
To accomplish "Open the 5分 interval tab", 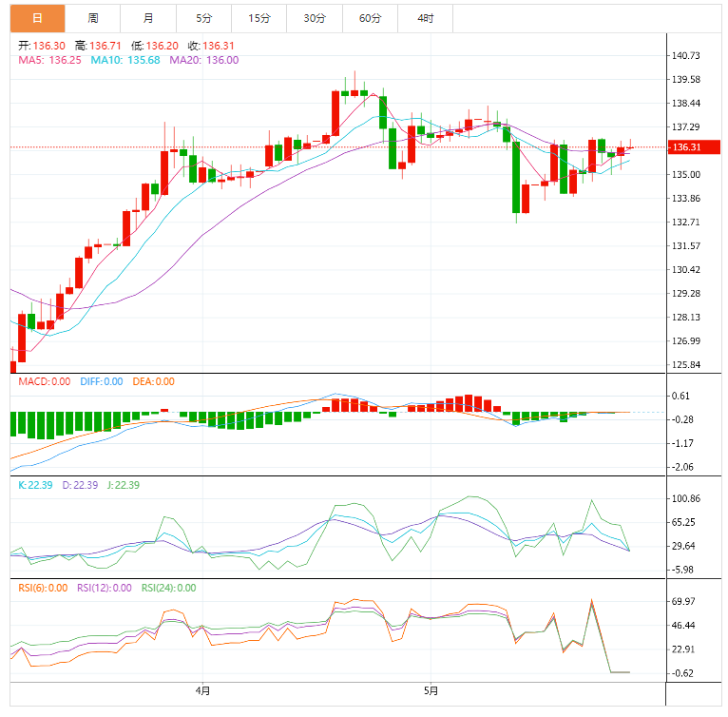I will tap(203, 19).
